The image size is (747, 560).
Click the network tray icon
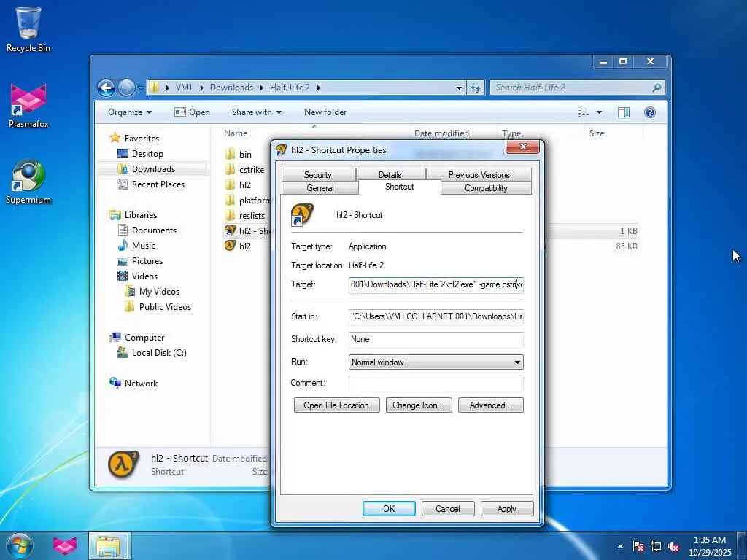click(x=656, y=547)
